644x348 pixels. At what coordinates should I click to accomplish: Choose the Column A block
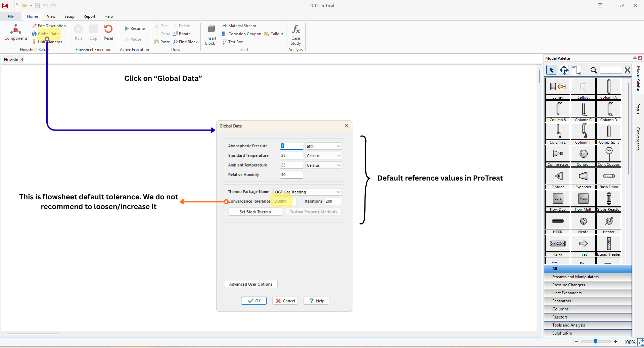pyautogui.click(x=608, y=89)
